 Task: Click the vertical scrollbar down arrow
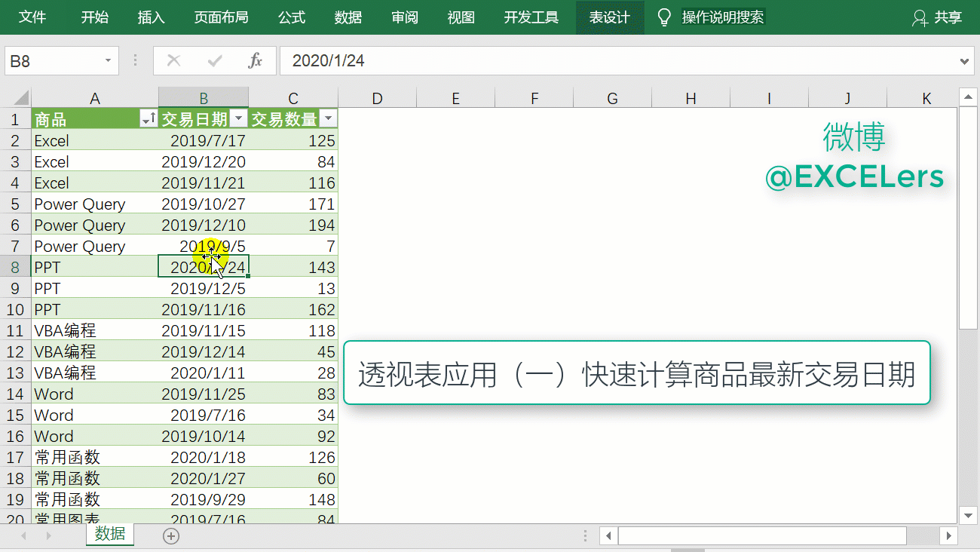click(968, 515)
